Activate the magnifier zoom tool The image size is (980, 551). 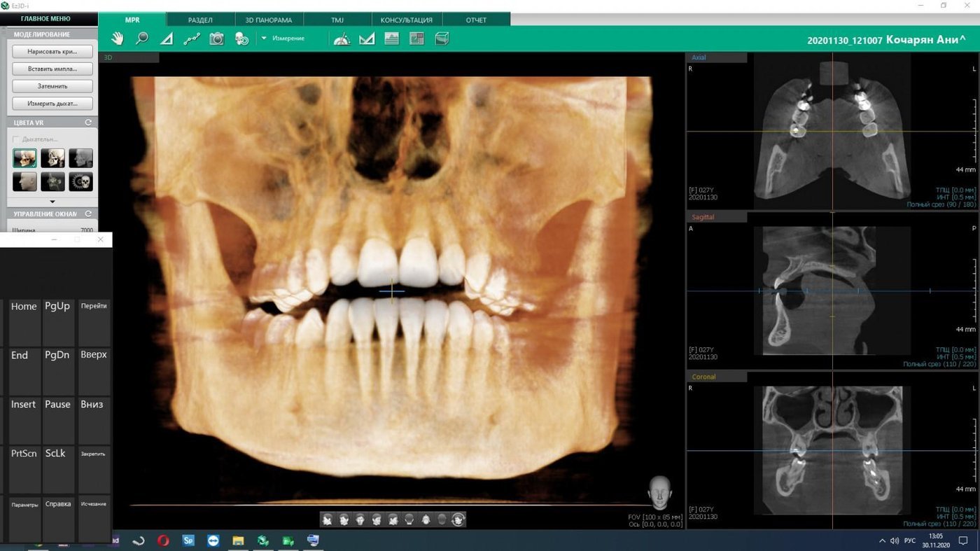pos(142,39)
